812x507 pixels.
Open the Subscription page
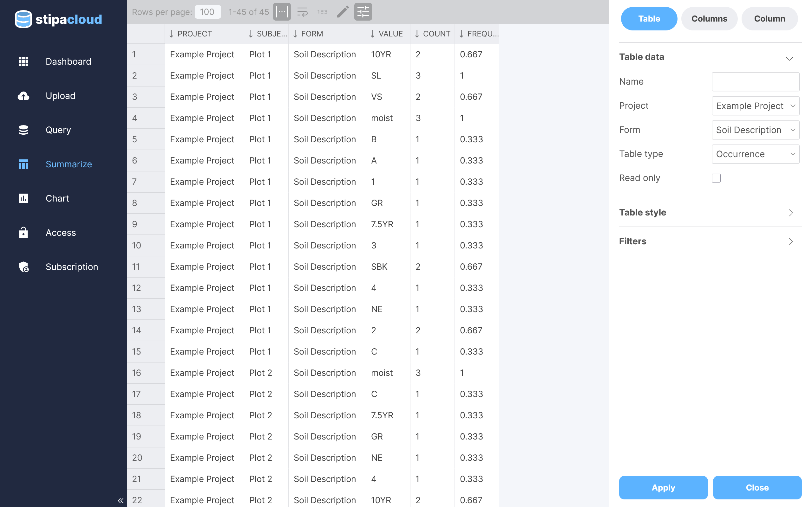point(71,267)
